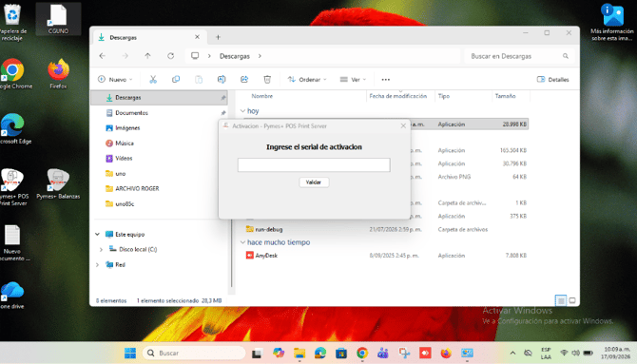Click the Paste icon in Explorer toolbar
The height and width of the screenshot is (364, 637).
pos(199,80)
